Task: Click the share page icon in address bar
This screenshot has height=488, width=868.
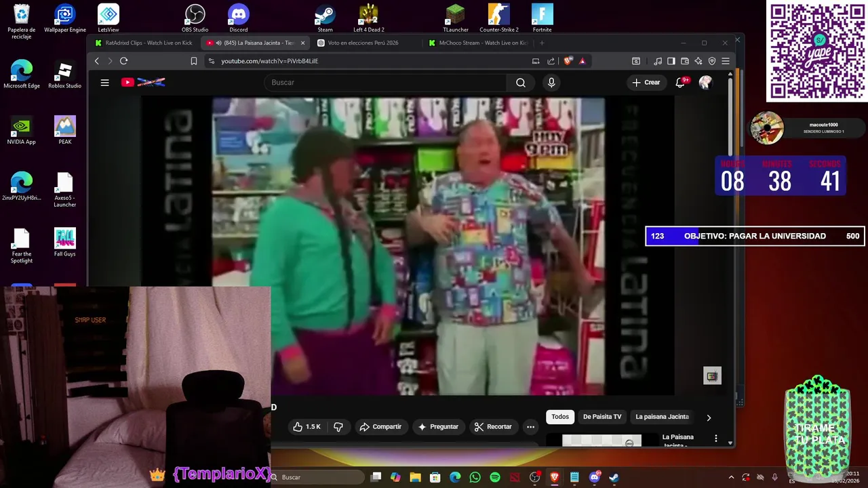Action: [x=551, y=61]
